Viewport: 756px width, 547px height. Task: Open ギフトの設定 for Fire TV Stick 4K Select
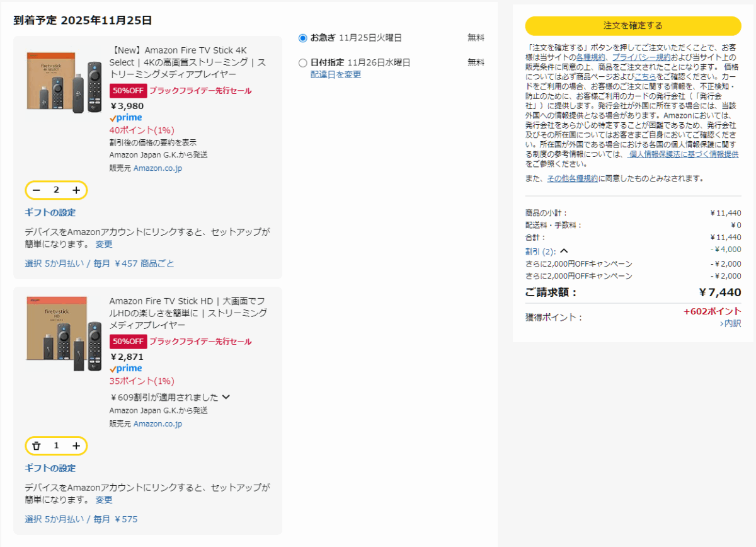click(x=50, y=212)
